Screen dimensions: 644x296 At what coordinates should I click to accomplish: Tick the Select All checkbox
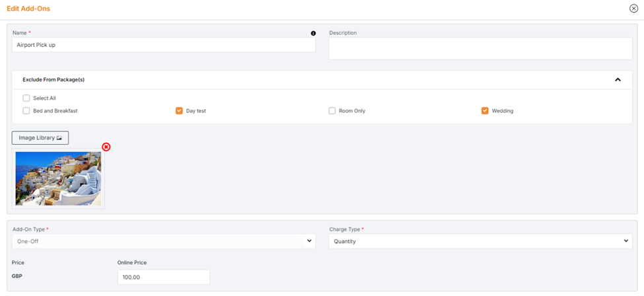pyautogui.click(x=26, y=98)
